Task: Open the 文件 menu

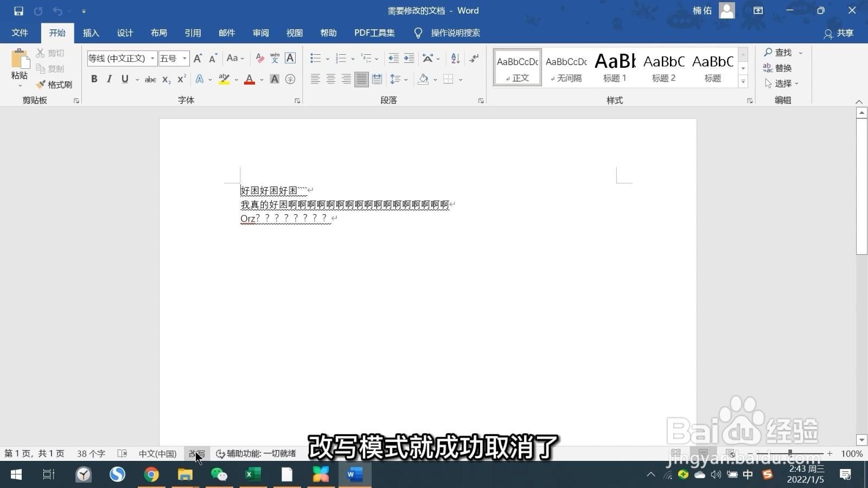Action: (x=20, y=33)
